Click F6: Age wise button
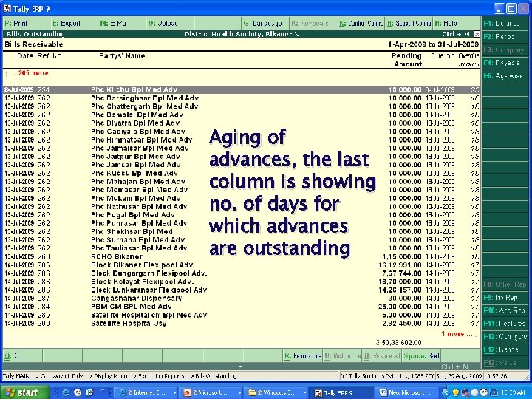 [x=505, y=76]
